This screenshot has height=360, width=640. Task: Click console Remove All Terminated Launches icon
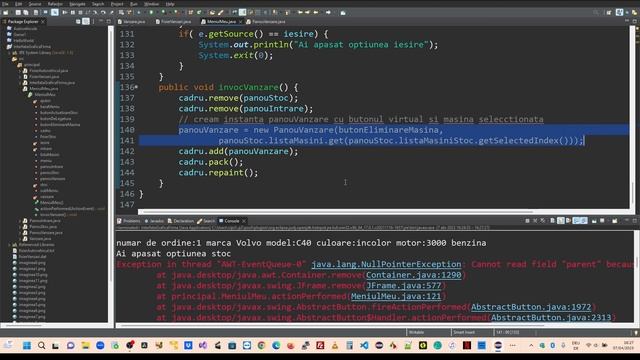click(543, 221)
